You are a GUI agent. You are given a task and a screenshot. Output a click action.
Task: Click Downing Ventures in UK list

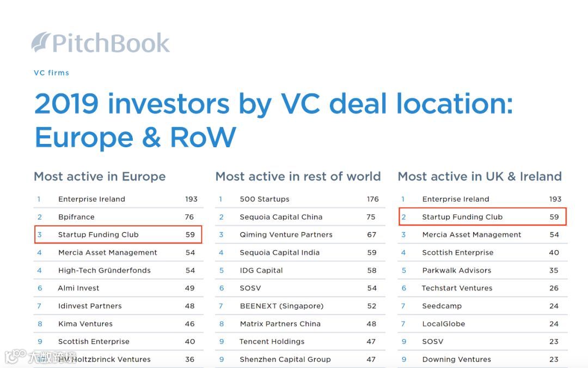(457, 359)
